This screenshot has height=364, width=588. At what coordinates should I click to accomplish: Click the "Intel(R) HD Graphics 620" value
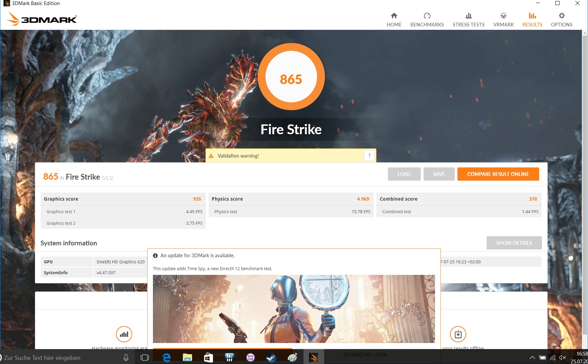pos(120,262)
